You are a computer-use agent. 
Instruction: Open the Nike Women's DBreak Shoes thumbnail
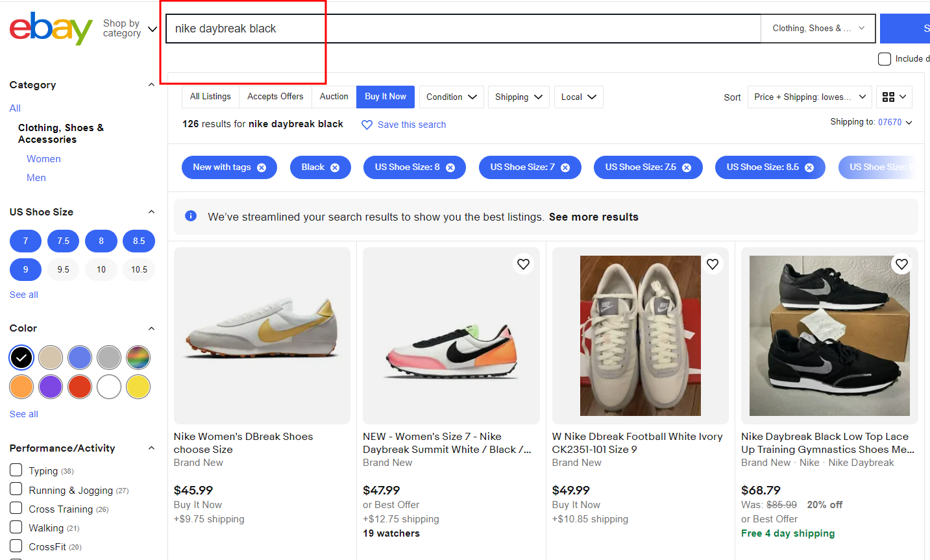pyautogui.click(x=262, y=335)
